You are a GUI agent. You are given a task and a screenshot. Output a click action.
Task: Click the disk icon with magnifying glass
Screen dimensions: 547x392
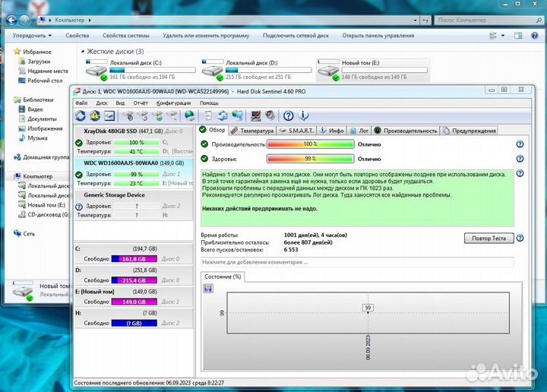[172, 115]
